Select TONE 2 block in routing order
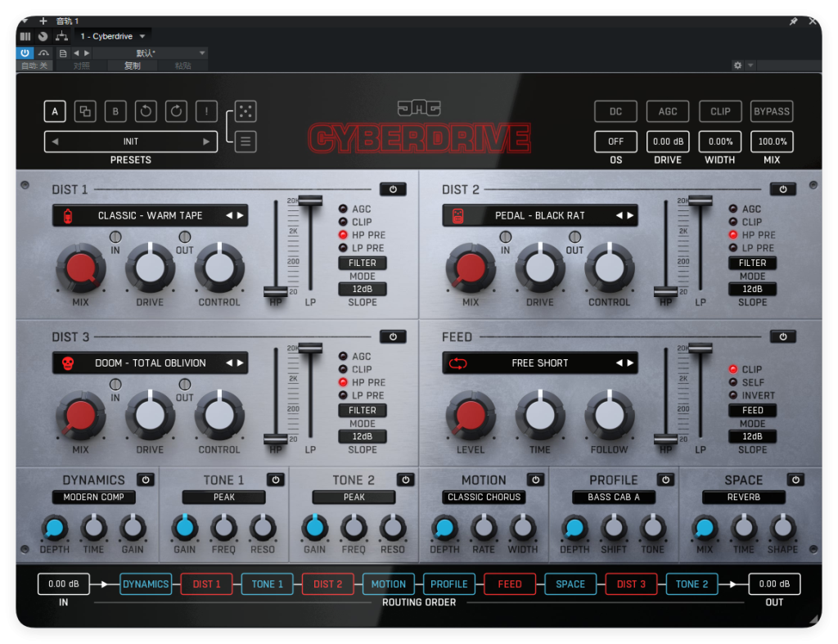This screenshot has width=838, height=644. click(x=692, y=584)
